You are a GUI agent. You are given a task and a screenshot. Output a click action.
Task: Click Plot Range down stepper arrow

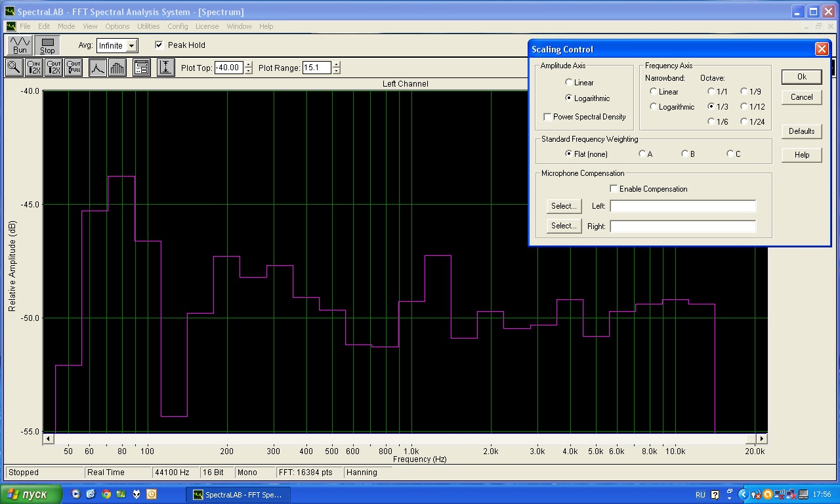[337, 71]
